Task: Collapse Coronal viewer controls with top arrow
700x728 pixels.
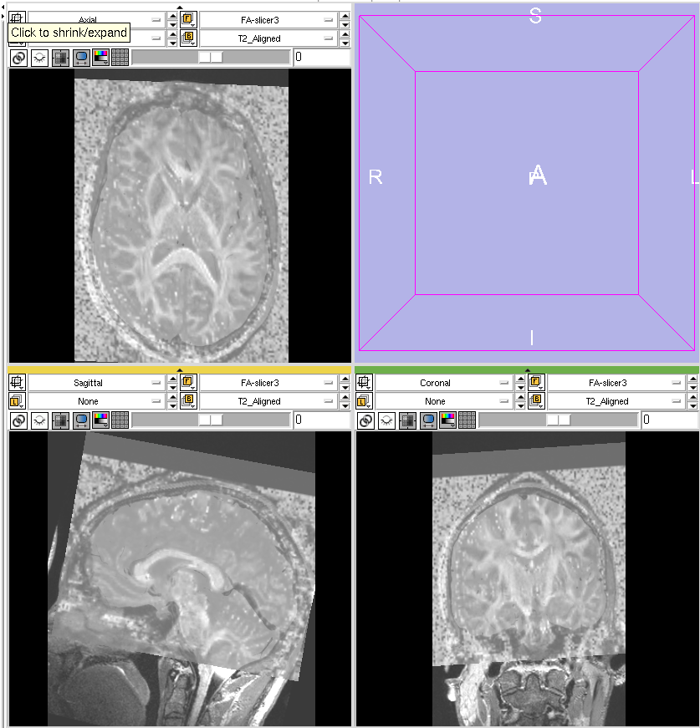Action: [x=527, y=370]
